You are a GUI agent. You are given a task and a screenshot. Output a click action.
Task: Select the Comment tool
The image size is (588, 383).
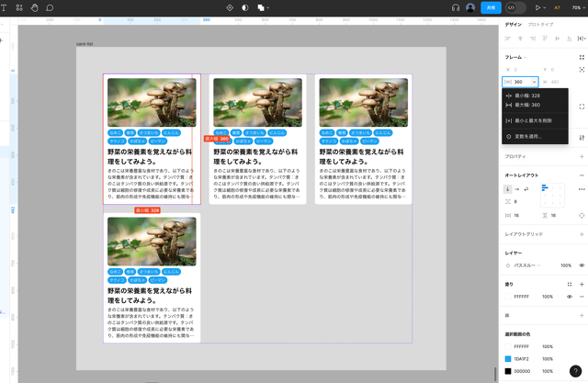pyautogui.click(x=50, y=7)
